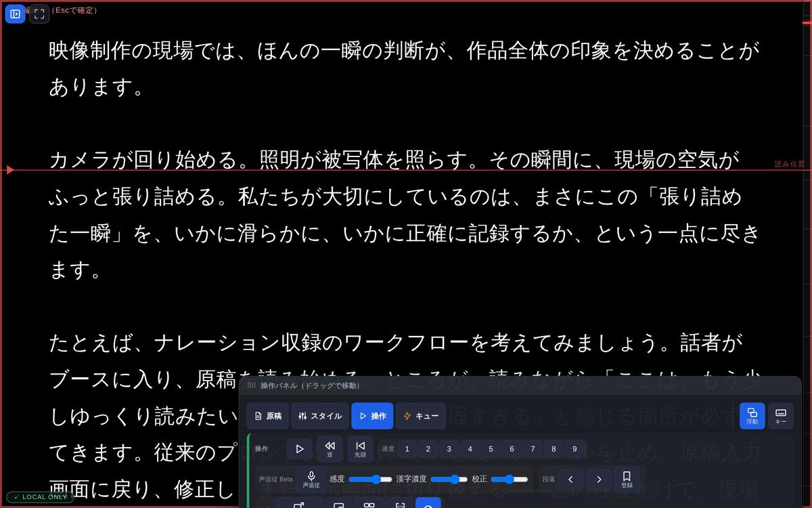Image resolution: width=812 pixels, height=508 pixels.
Task: Open the キュー tab
Action: coord(421,416)
